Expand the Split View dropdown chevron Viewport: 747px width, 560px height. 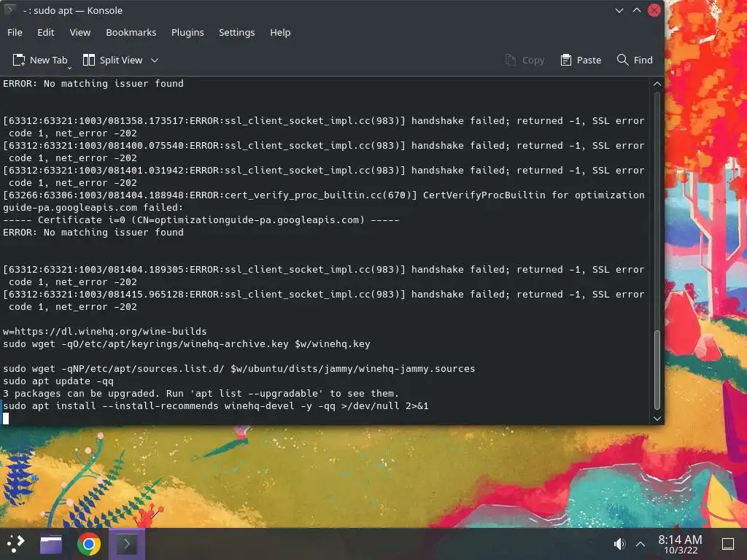point(155,60)
